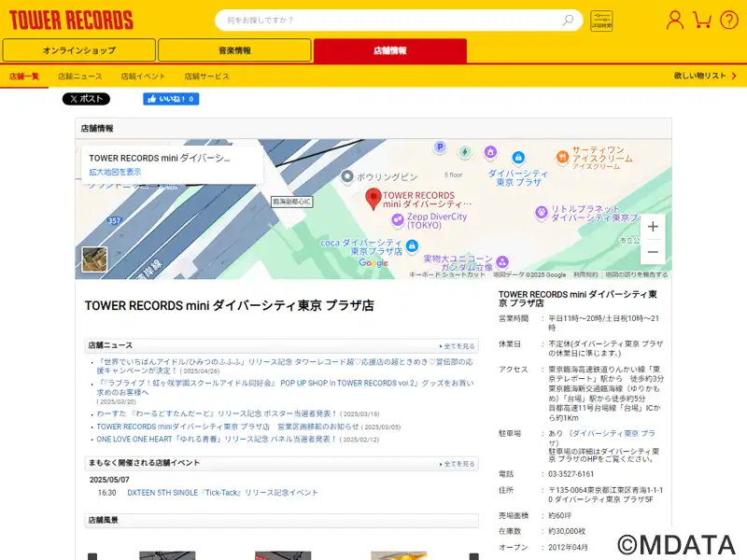Click the 売場面積 value 約60坪
The height and width of the screenshot is (560, 747).
pyautogui.click(x=559, y=515)
